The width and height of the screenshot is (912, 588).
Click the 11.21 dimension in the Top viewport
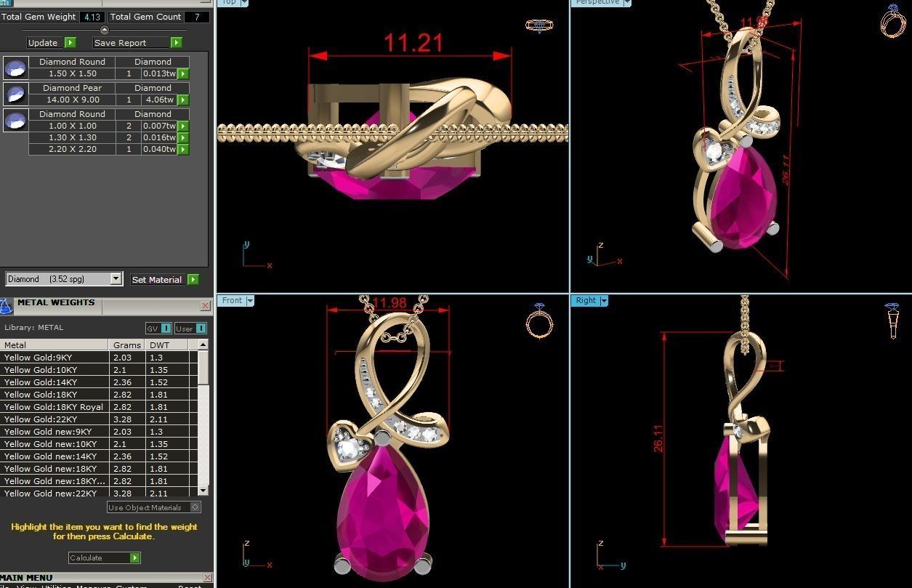coord(413,43)
